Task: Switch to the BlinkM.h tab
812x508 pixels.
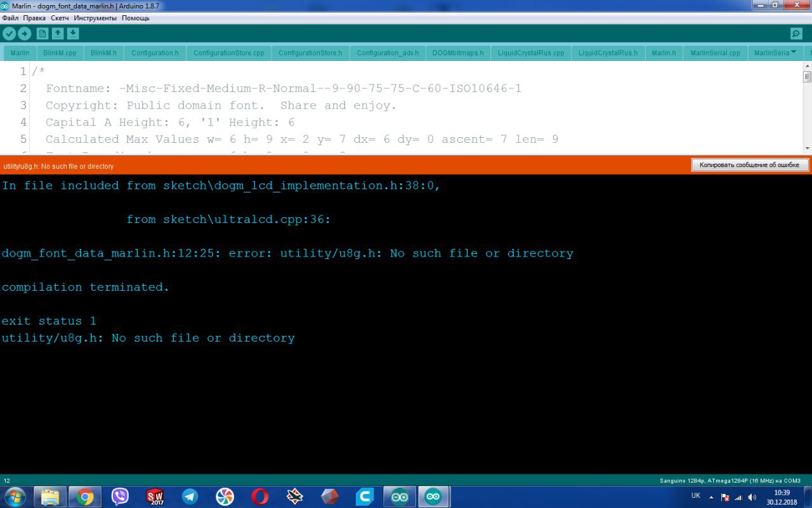Action: coord(103,53)
